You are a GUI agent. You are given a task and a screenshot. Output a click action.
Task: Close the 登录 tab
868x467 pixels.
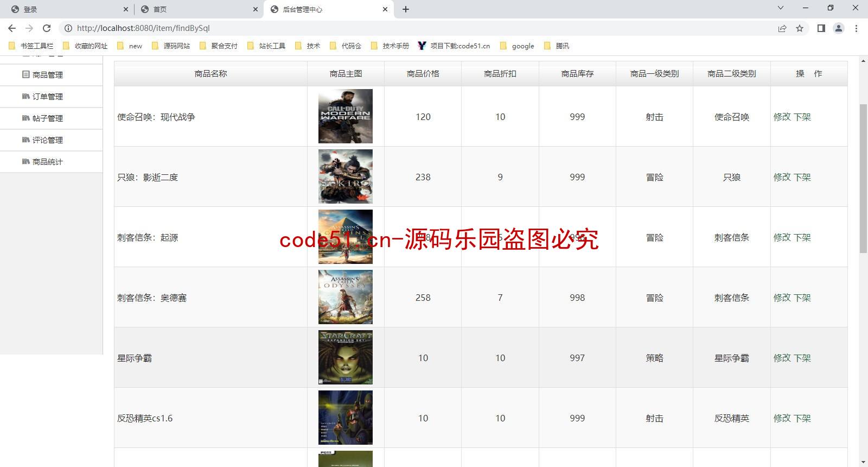point(125,9)
